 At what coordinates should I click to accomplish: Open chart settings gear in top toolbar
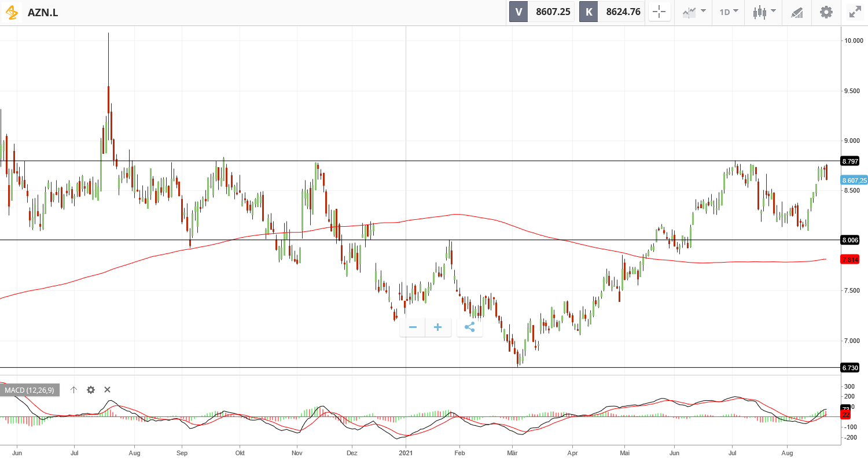tap(826, 12)
